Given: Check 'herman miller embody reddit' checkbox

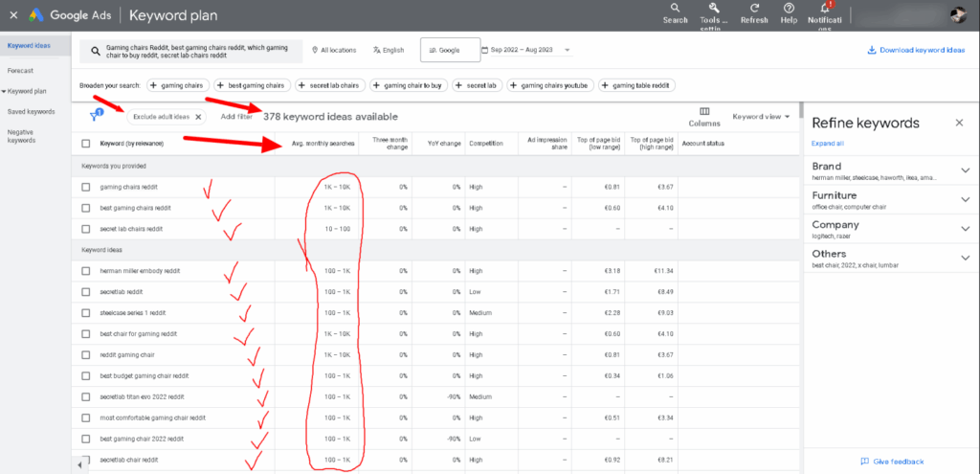Looking at the screenshot, I should click(x=85, y=271).
